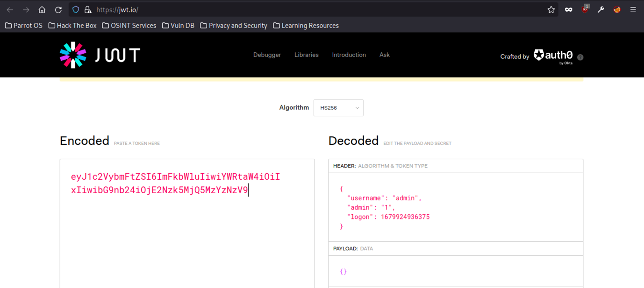Click inside the Encoded token text area
Viewport: 644px width, 288px height.
(x=187, y=233)
